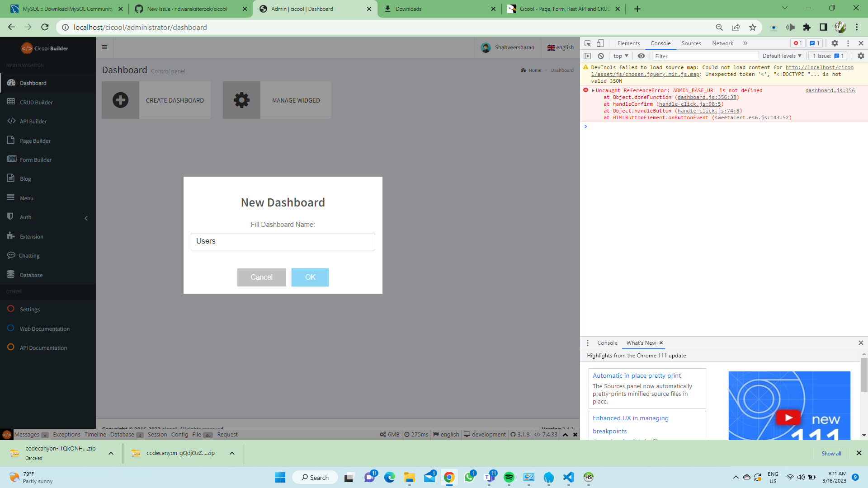Open the CRUD Builder section
Viewport: 868px width, 488px height.
[35, 102]
